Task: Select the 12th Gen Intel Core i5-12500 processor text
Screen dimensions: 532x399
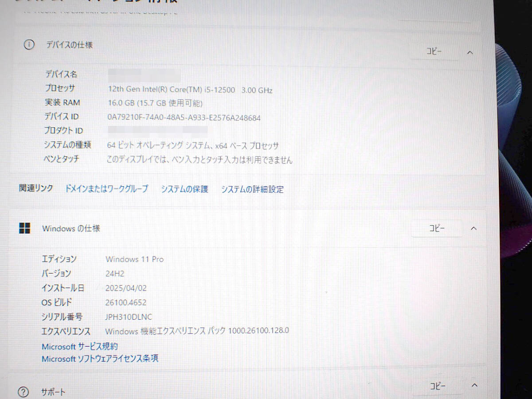Action: [190, 90]
